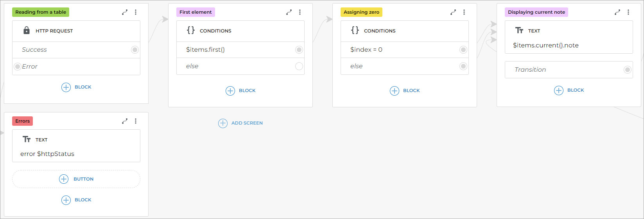The image size is (644, 219).
Task: Click the connection icon on the Reading from a table screen
Action: coord(125,12)
